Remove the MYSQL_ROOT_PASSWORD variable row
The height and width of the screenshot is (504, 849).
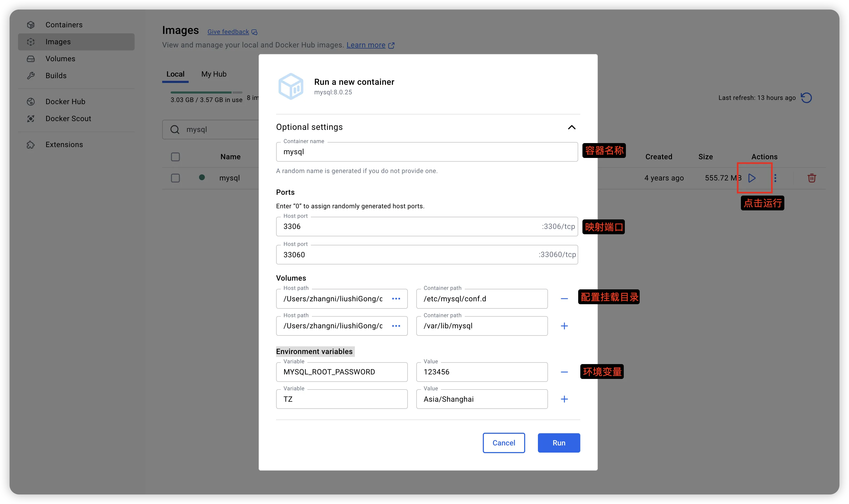coord(564,372)
